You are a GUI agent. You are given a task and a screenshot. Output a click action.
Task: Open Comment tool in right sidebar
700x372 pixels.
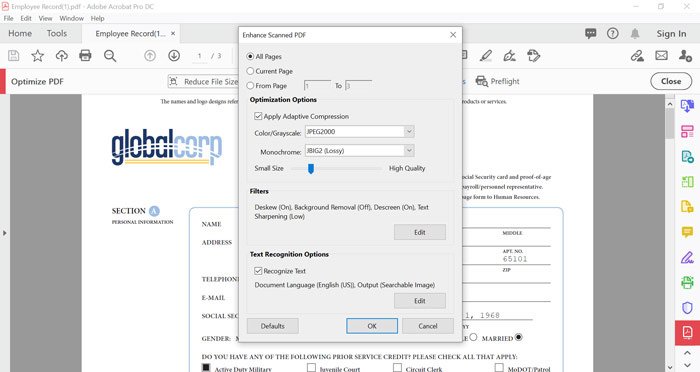tap(687, 232)
